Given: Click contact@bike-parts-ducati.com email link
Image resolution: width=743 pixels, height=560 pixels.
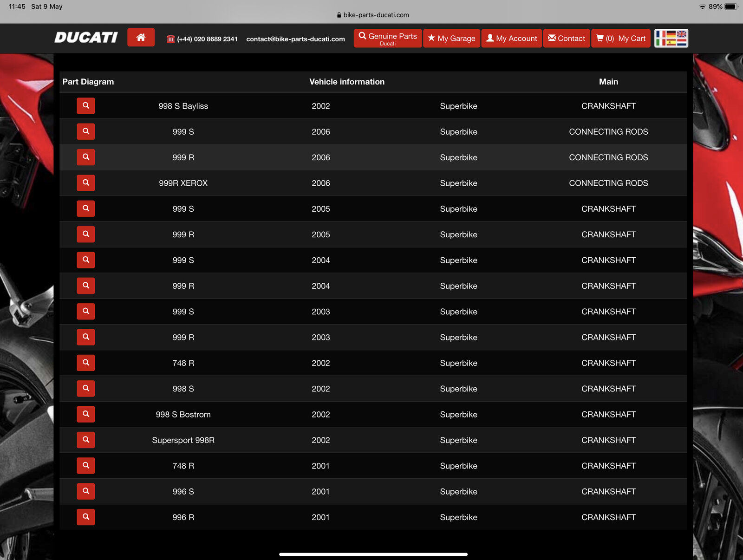Looking at the screenshot, I should click(295, 39).
